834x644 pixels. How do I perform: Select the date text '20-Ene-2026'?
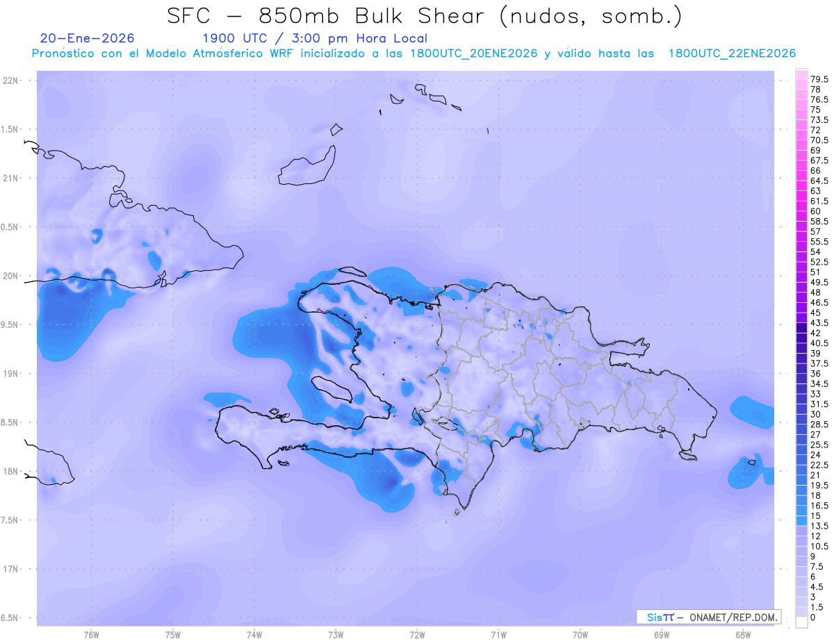[88, 38]
